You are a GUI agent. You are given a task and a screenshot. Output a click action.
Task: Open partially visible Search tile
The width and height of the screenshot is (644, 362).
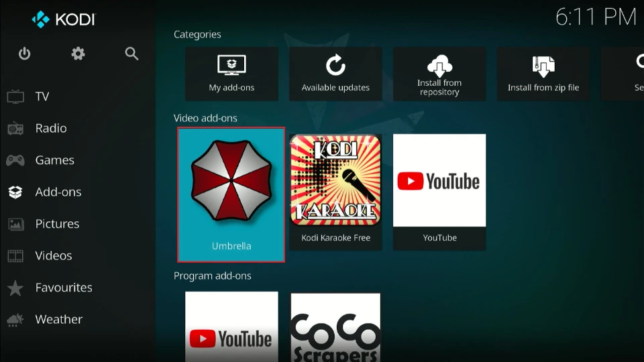[x=623, y=74]
